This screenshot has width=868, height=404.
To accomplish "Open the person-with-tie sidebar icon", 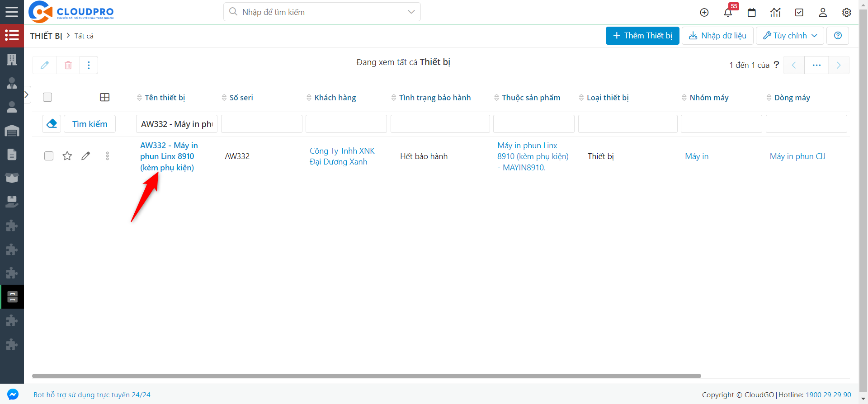I will 12,83.
